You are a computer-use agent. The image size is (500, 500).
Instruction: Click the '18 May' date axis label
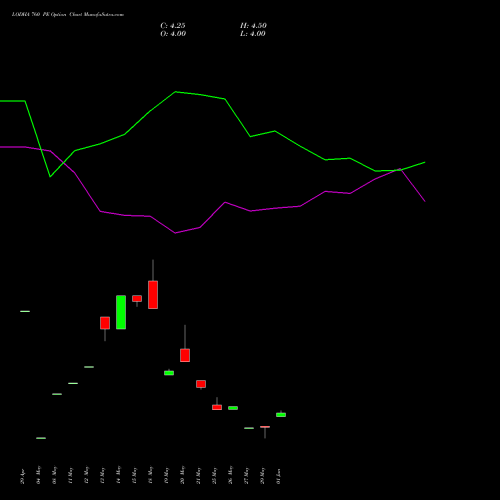[x=150, y=475]
